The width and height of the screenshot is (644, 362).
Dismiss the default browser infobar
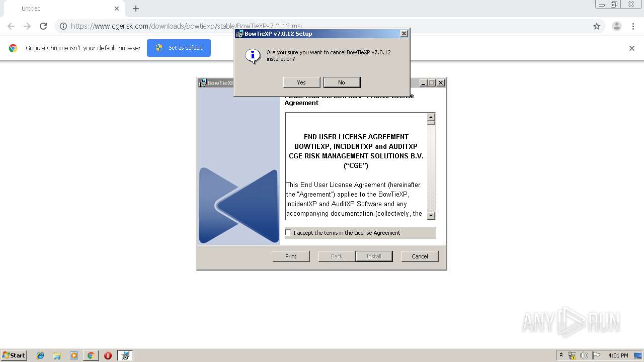(632, 48)
